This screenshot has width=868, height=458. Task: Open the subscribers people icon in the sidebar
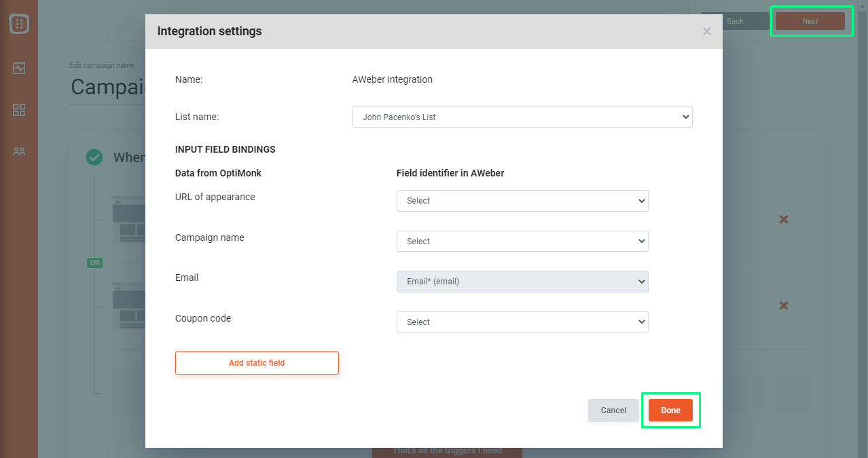point(19,151)
